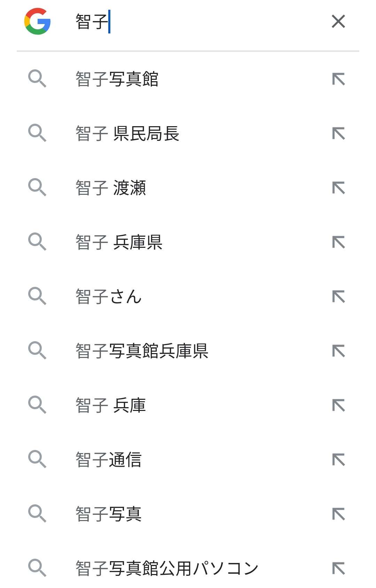Viewport: 376px width, 588px height.
Task: Tap suggestion 智子さん
Action: coord(109,297)
